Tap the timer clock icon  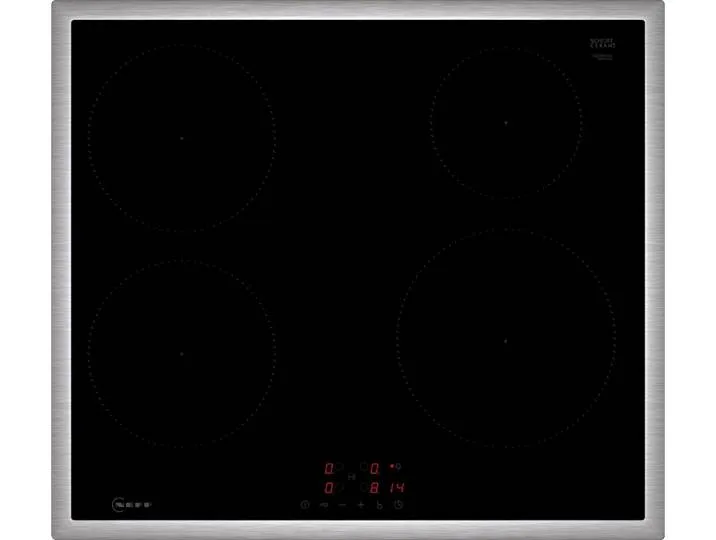pyautogui.click(x=399, y=505)
